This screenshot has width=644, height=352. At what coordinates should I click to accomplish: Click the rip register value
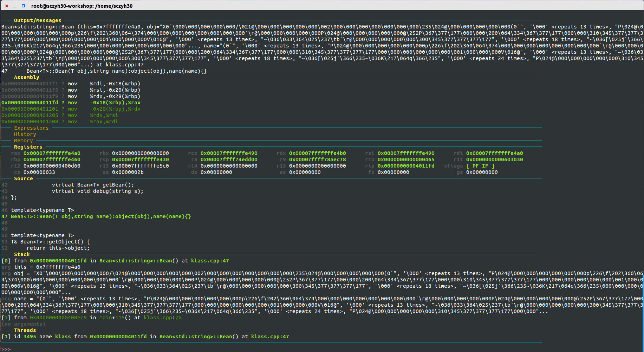(406, 166)
